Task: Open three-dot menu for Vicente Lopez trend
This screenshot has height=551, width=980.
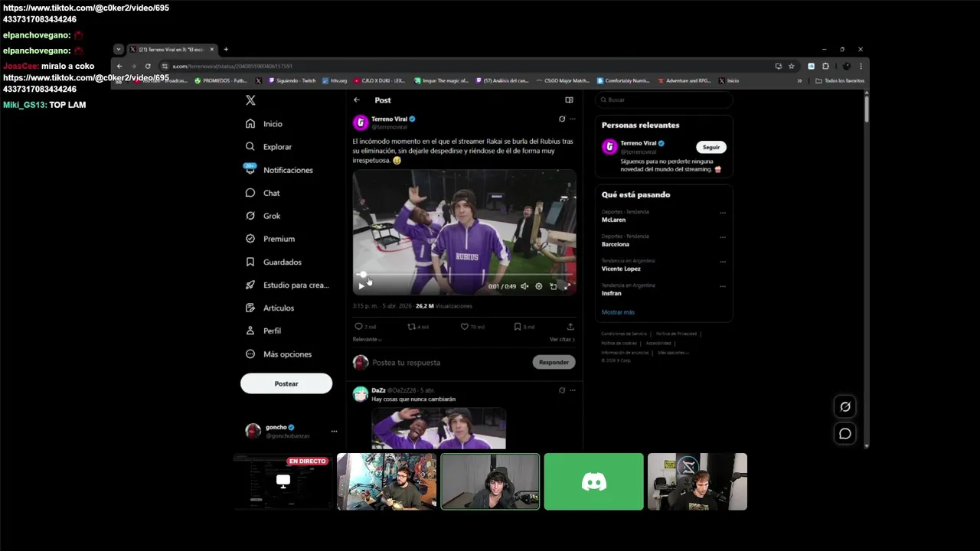Action: click(722, 262)
